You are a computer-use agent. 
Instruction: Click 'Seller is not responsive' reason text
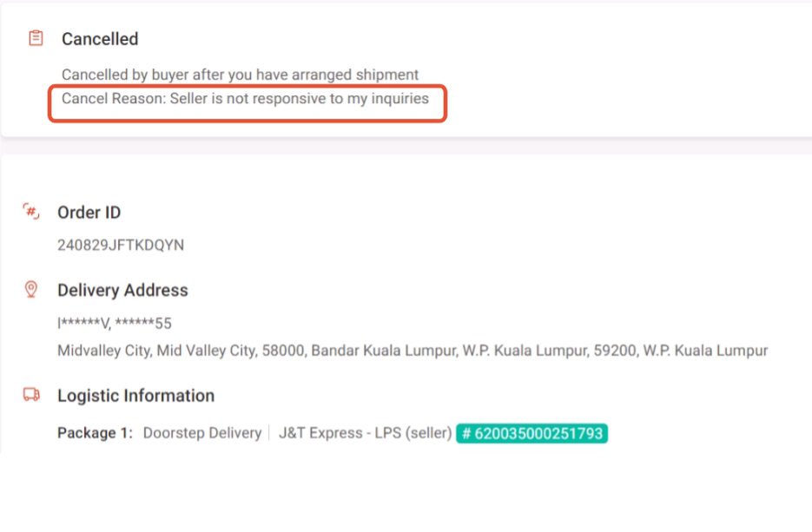click(299, 99)
